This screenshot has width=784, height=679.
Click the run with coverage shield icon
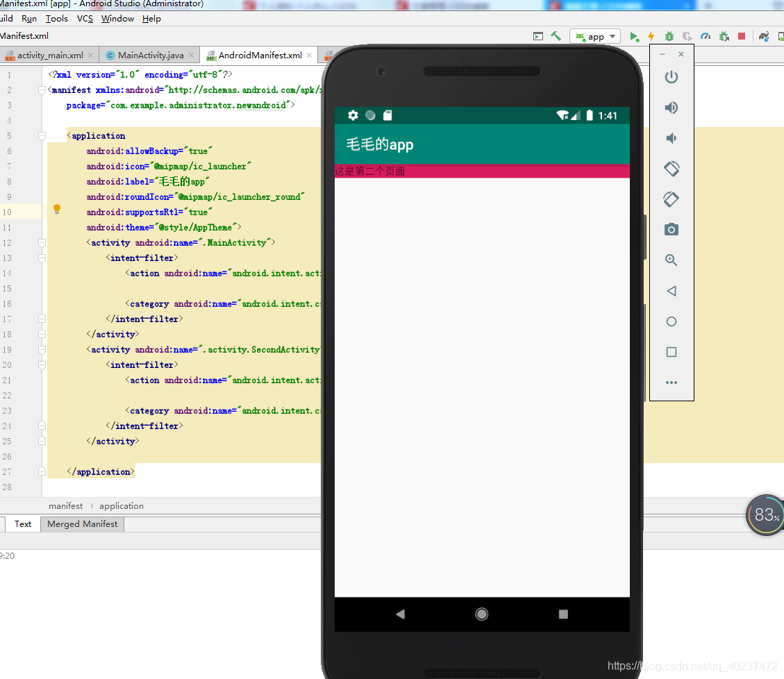687,36
